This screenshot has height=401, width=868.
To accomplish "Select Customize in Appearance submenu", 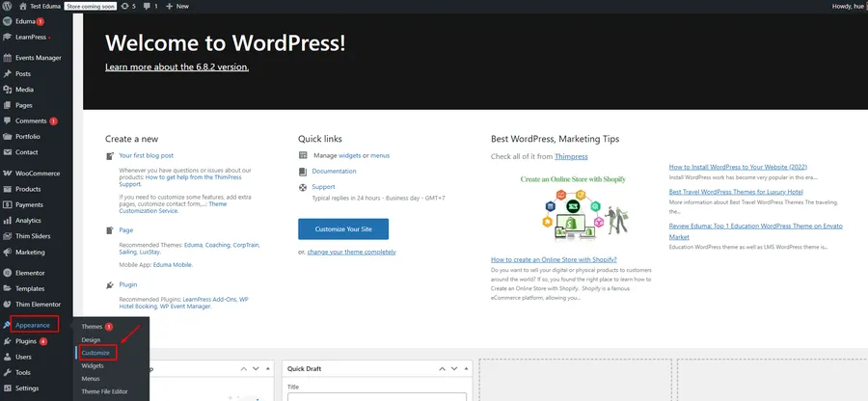I will [x=95, y=353].
